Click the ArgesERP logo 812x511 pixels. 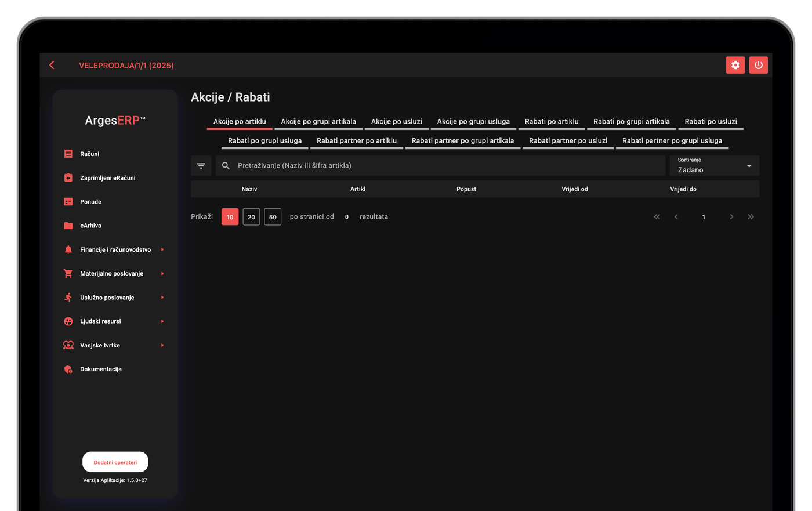coord(115,121)
